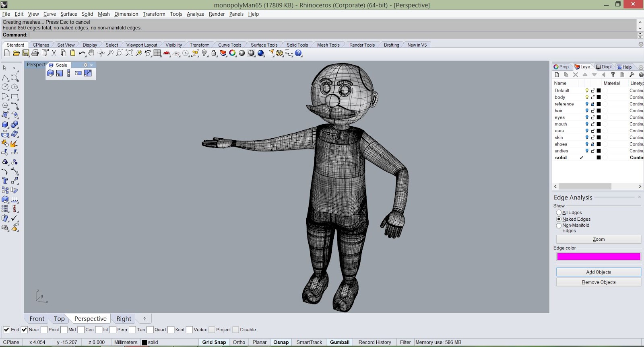Enable the Mid osnap checkbox
Viewport: 644px width, 347px height.
(64, 330)
